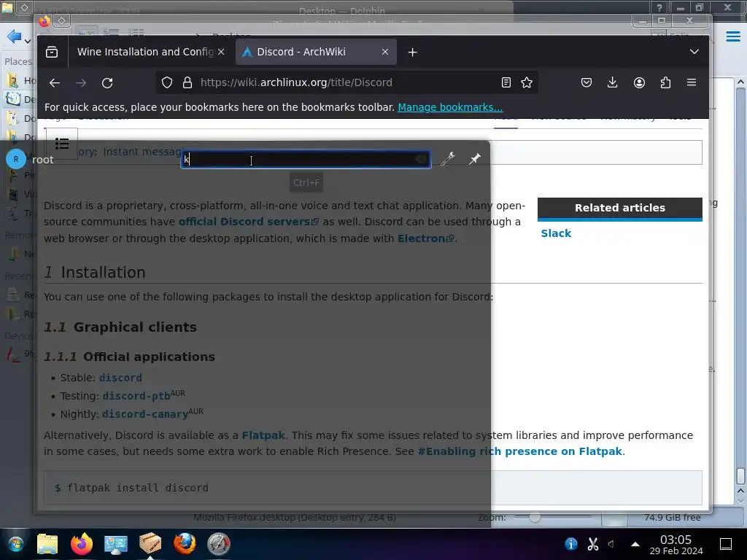This screenshot has height=560, width=747.
Task: Click the configure launcher wrench icon
Action: 448,159
